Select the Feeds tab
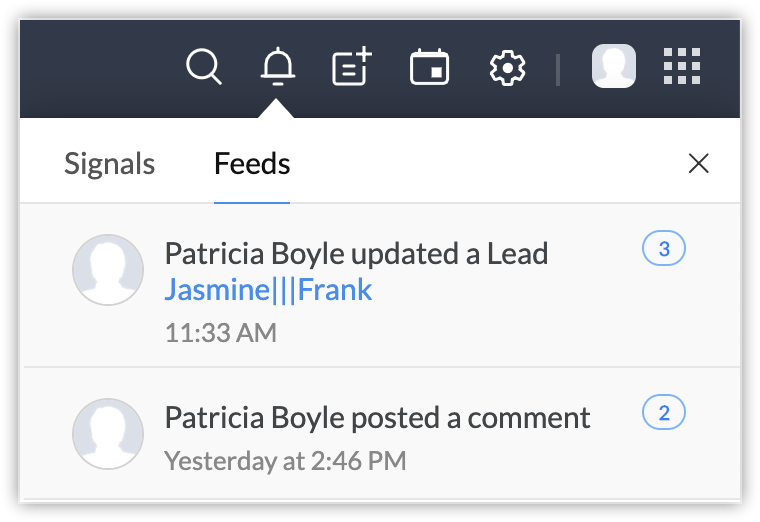This screenshot has height=522, width=760. click(252, 164)
